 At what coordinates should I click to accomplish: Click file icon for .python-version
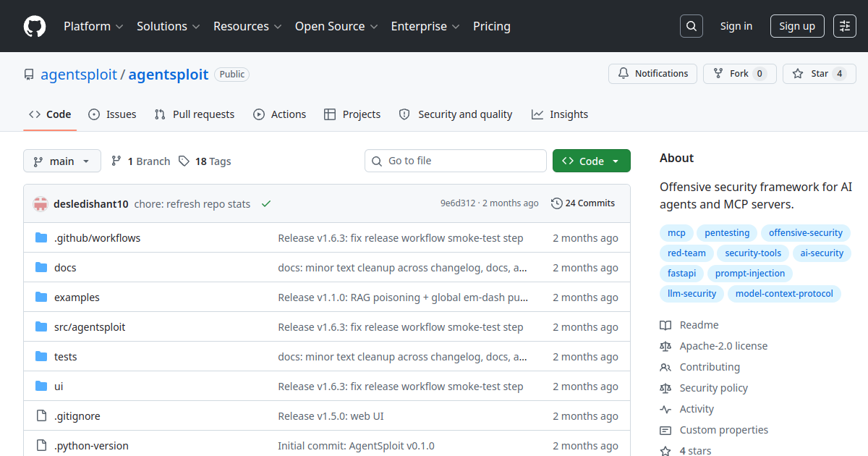pos(41,446)
